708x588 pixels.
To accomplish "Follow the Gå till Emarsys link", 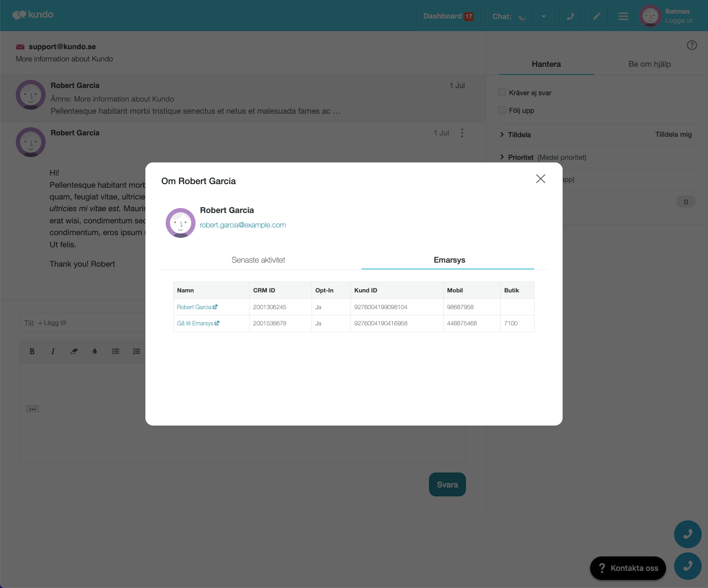I will 198,323.
